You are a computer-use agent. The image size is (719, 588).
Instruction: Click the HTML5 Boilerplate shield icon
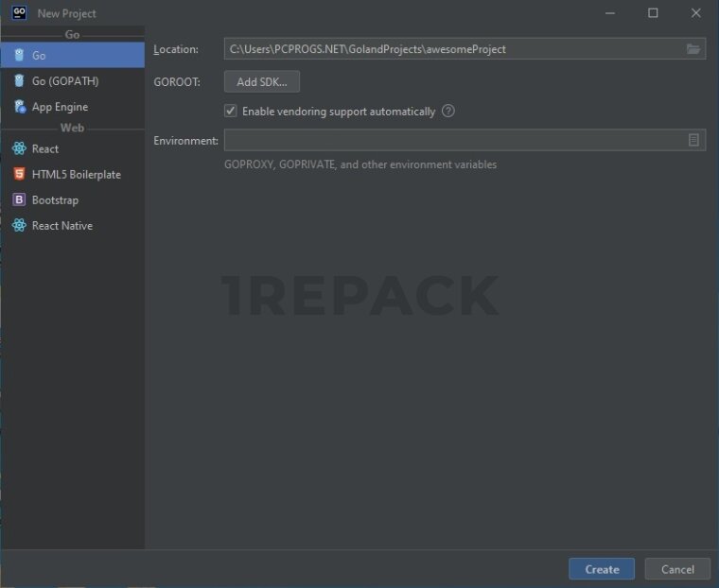pyautogui.click(x=19, y=174)
